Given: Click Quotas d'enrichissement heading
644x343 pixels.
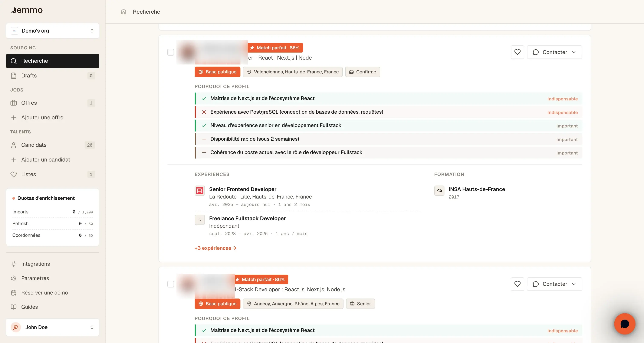Looking at the screenshot, I should coord(46,198).
